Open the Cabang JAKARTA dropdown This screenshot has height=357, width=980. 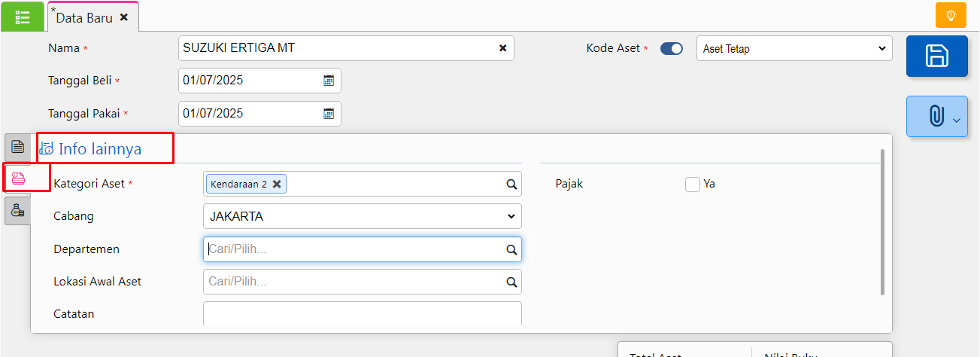tap(362, 216)
